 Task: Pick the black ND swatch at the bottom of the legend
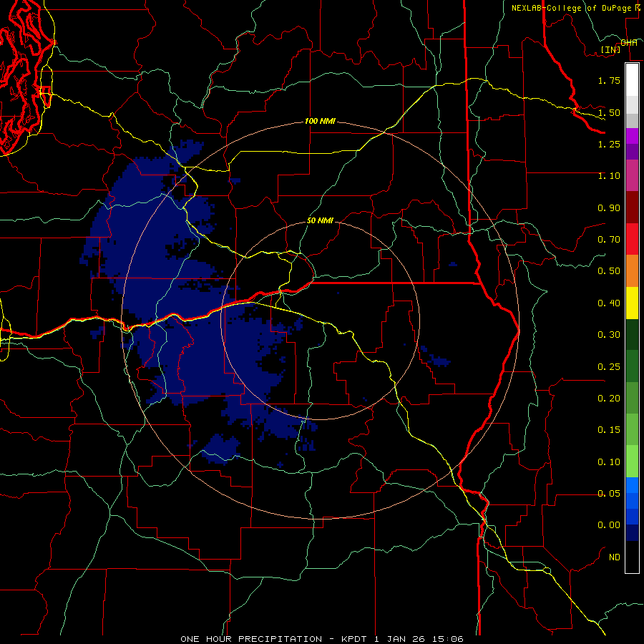tap(632, 557)
